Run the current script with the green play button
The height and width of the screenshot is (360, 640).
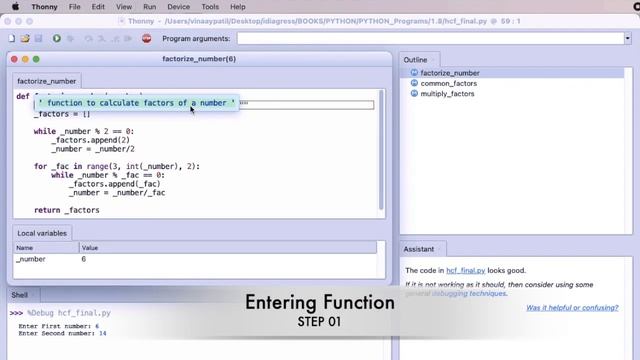pyautogui.click(x=57, y=38)
